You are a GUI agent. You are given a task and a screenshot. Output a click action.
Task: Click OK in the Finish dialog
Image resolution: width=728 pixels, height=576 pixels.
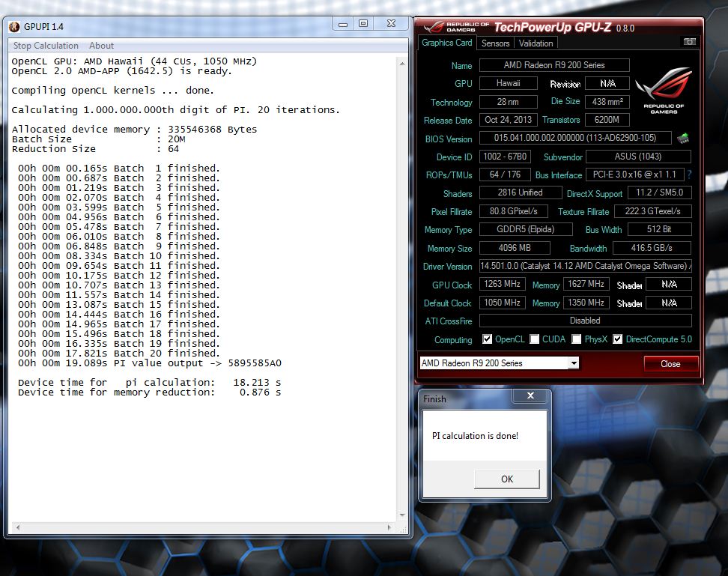tap(507, 479)
